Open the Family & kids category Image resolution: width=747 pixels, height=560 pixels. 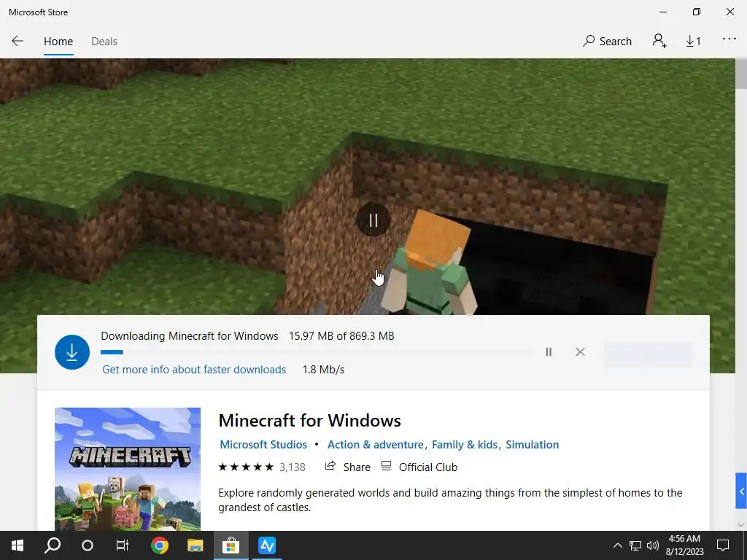[x=465, y=445]
